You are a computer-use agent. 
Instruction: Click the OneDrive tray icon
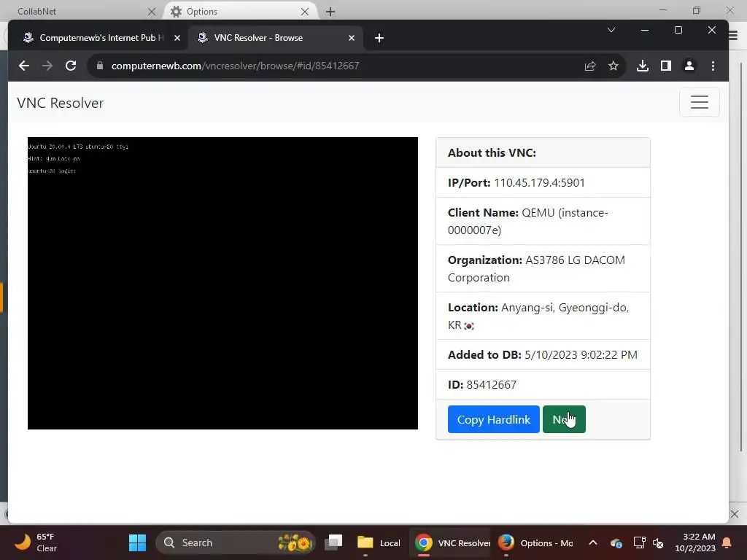(x=616, y=542)
